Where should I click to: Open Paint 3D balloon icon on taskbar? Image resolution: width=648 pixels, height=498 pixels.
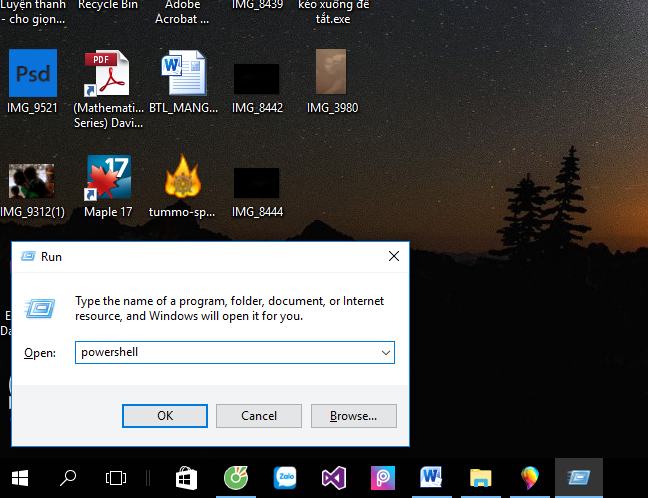(530, 478)
